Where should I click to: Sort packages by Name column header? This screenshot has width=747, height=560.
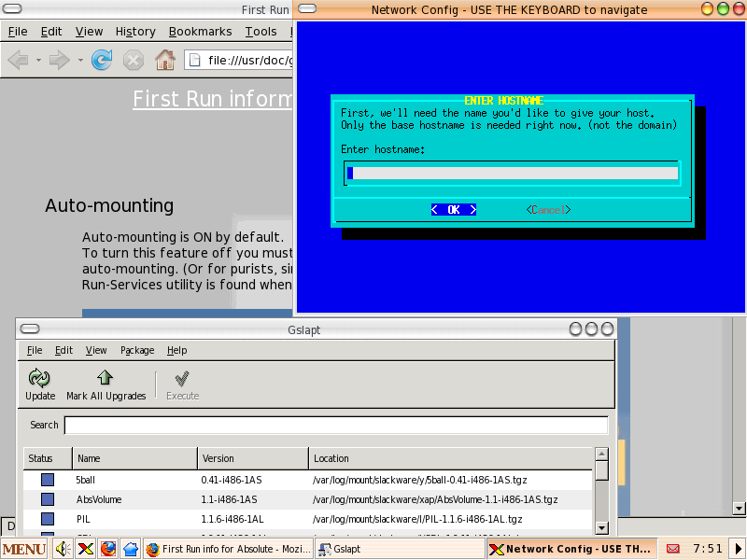pos(134,458)
